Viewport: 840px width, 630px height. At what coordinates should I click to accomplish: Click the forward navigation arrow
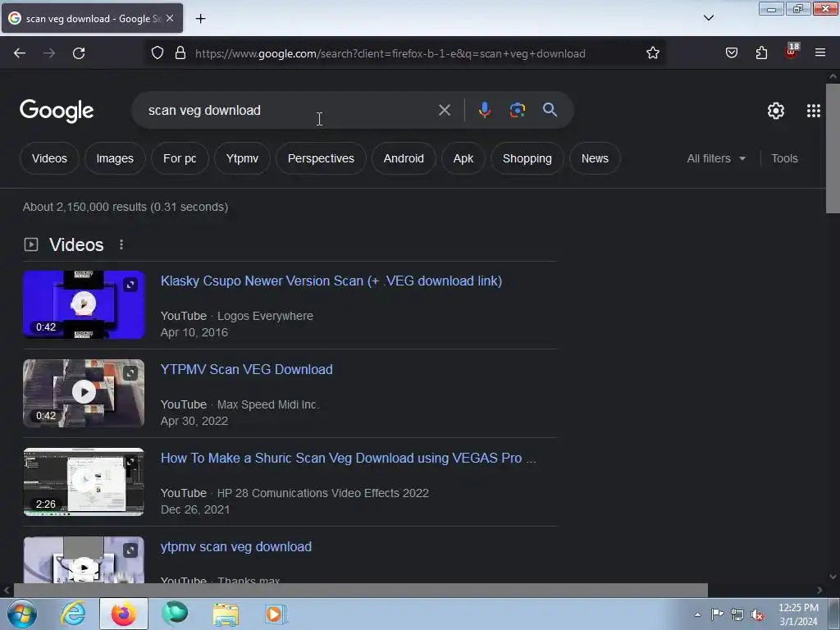[x=49, y=53]
